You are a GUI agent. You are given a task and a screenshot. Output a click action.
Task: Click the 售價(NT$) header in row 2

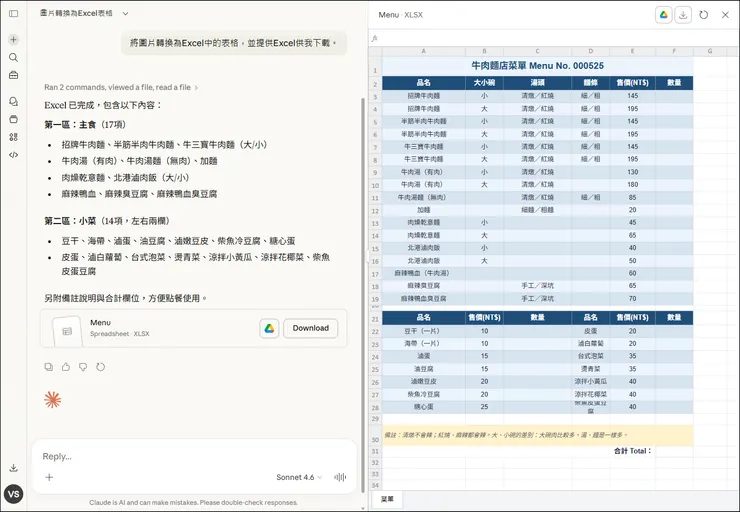pyautogui.click(x=632, y=83)
